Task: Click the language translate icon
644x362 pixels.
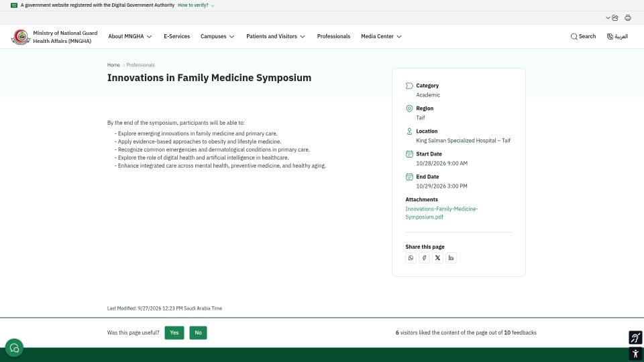Action: coord(610,36)
